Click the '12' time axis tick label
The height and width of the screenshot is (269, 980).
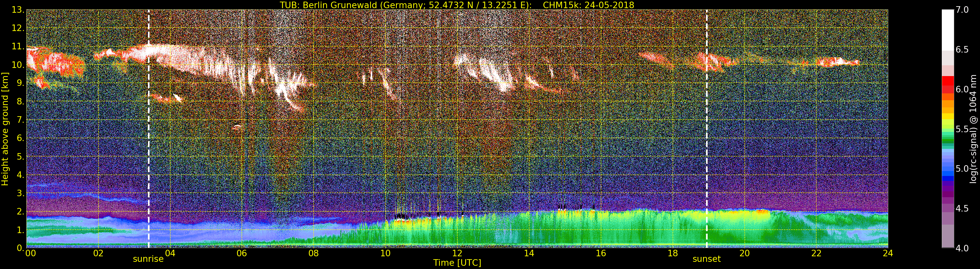tap(457, 253)
